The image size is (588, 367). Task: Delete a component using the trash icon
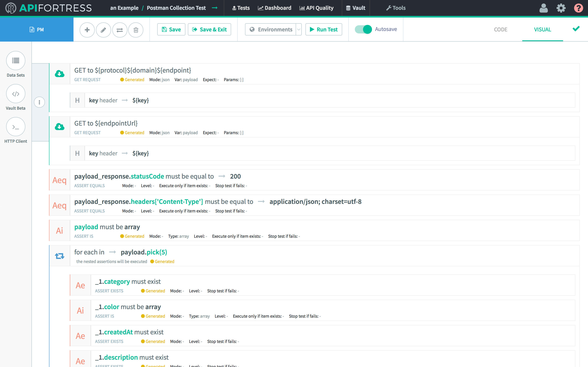136,30
